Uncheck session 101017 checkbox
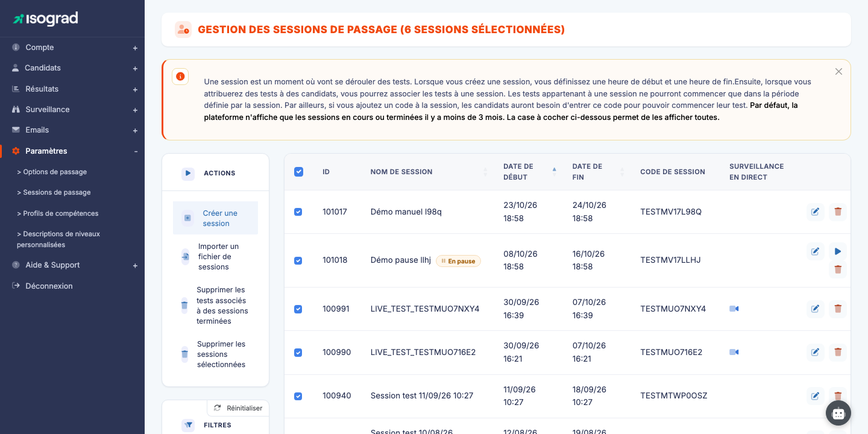Viewport: 868px width, 434px height. point(298,212)
